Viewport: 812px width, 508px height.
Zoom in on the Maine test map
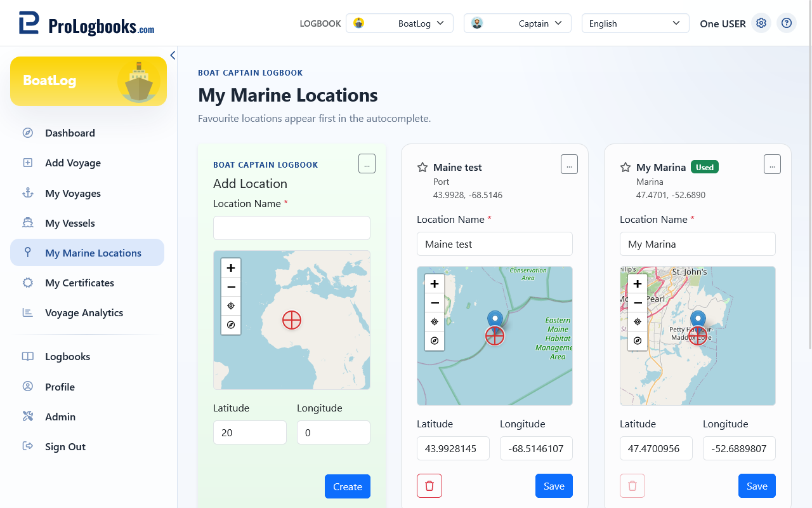pyautogui.click(x=435, y=284)
